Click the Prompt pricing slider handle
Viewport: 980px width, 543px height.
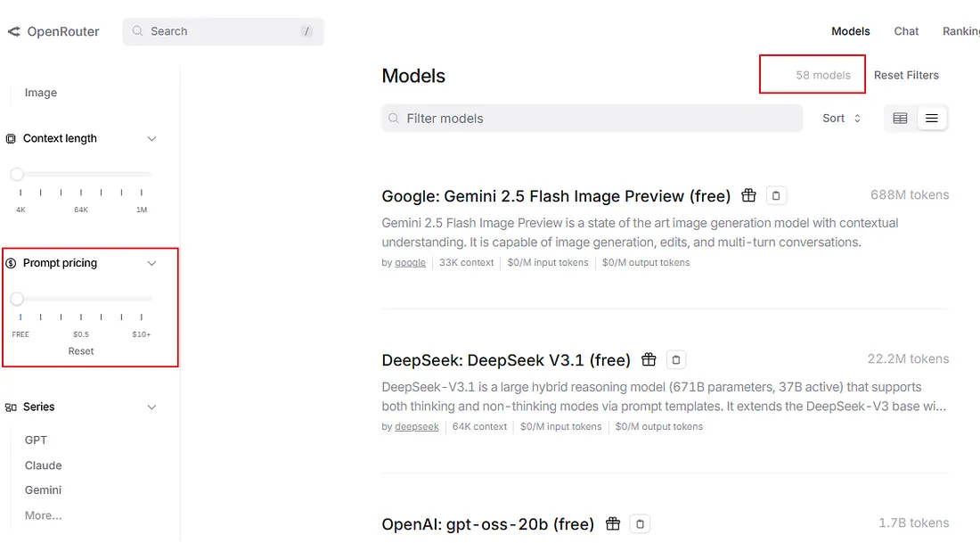pos(17,299)
